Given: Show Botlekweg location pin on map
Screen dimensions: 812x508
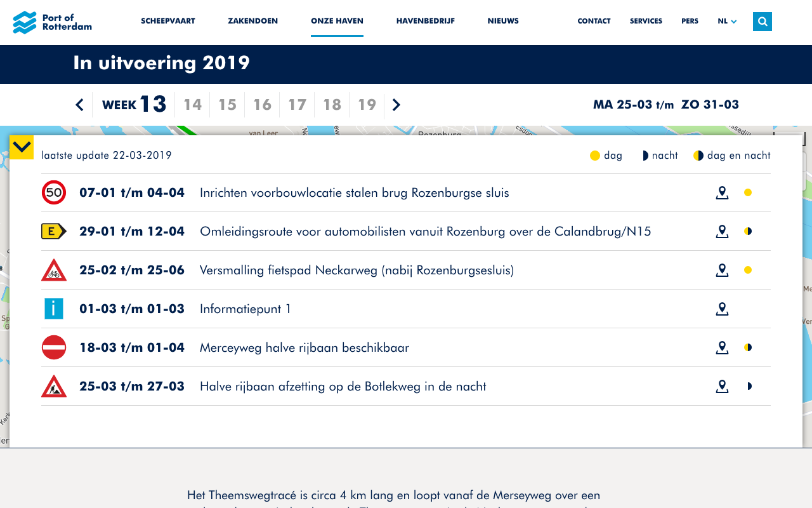Looking at the screenshot, I should (x=722, y=386).
